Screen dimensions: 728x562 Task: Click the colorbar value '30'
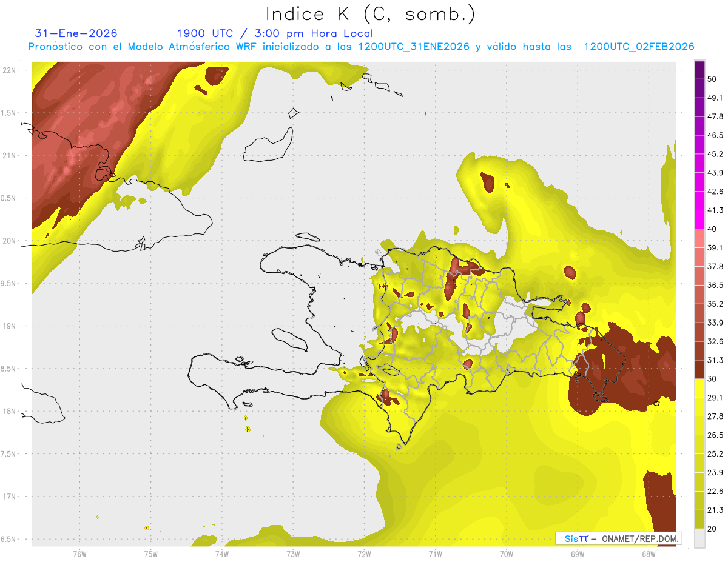tap(712, 379)
